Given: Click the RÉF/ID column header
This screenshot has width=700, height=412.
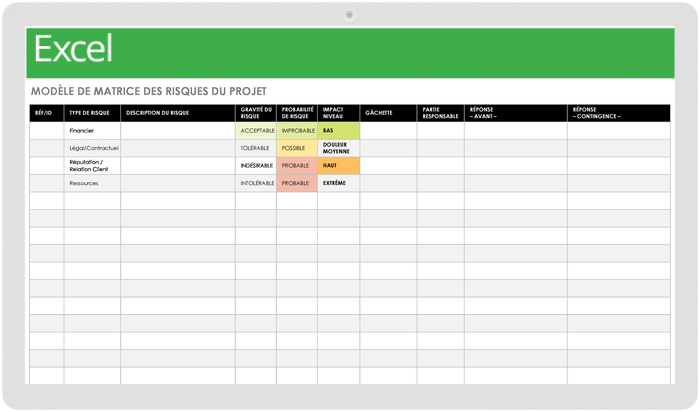Looking at the screenshot, I should pyautogui.click(x=46, y=113).
